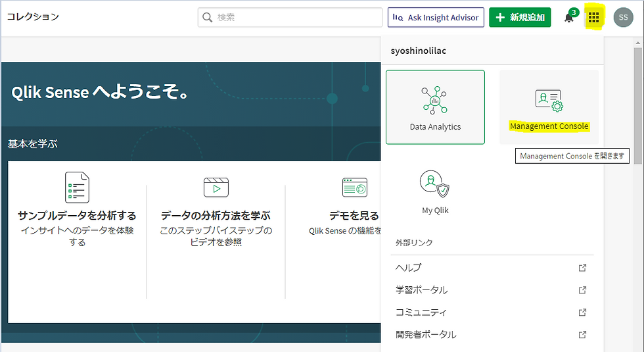Click the 基本を学ぶ section heading
This screenshot has width=644, height=352.
click(32, 144)
